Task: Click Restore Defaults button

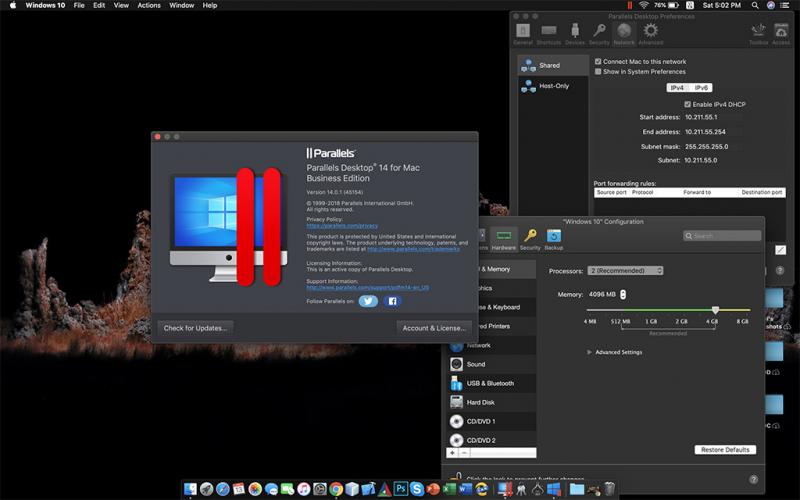Action: (725, 449)
